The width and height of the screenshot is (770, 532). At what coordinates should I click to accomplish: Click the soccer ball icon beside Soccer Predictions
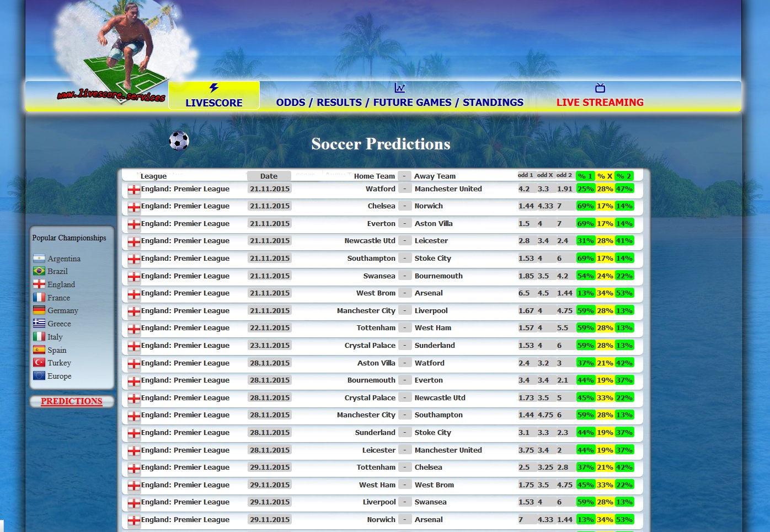(179, 141)
